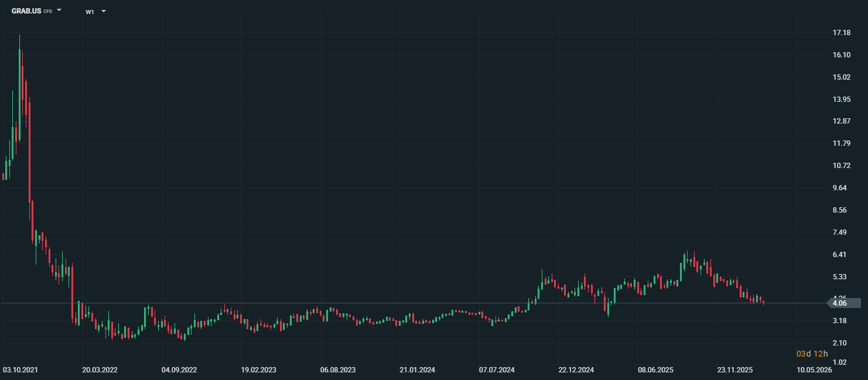Viewport: 868px width, 380px height.
Task: Click the 03.10.2021 date label
Action: 20,371
